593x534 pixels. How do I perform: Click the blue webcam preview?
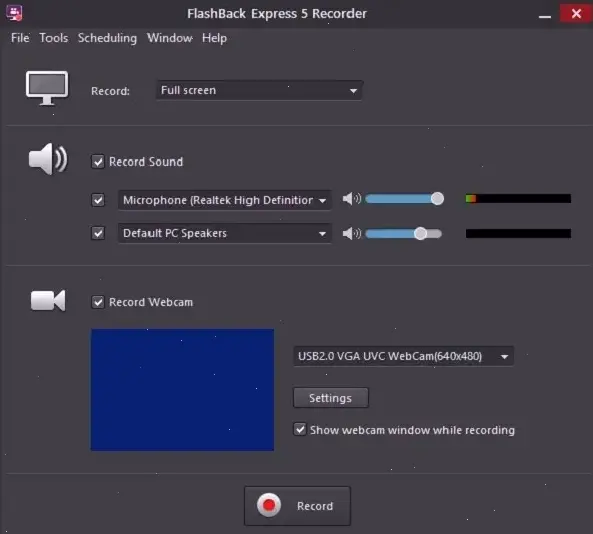[x=182, y=390]
